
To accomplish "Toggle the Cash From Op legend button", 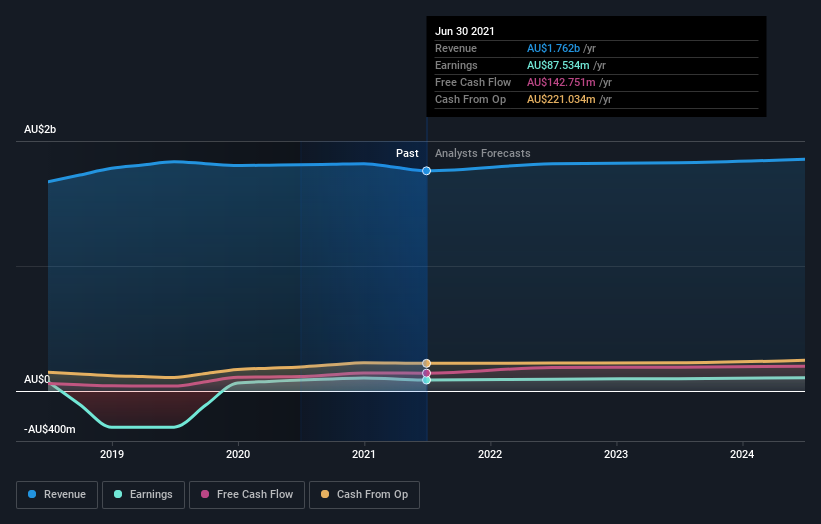I will [364, 495].
